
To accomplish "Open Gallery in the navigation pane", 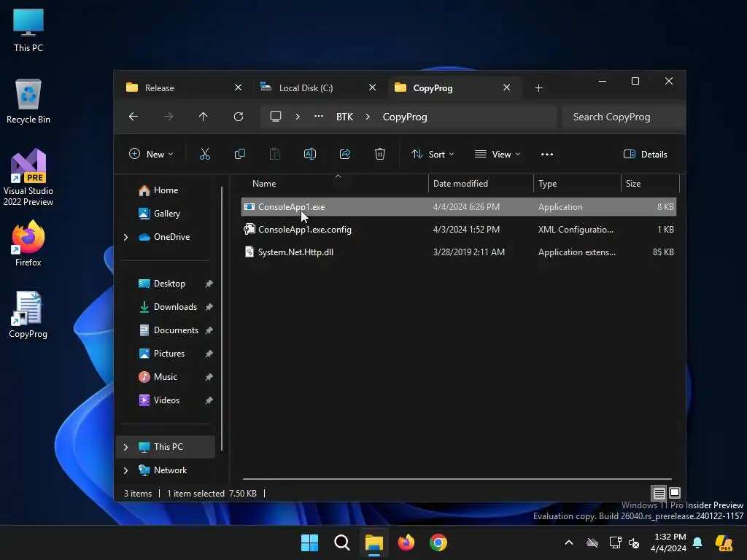I will (166, 214).
